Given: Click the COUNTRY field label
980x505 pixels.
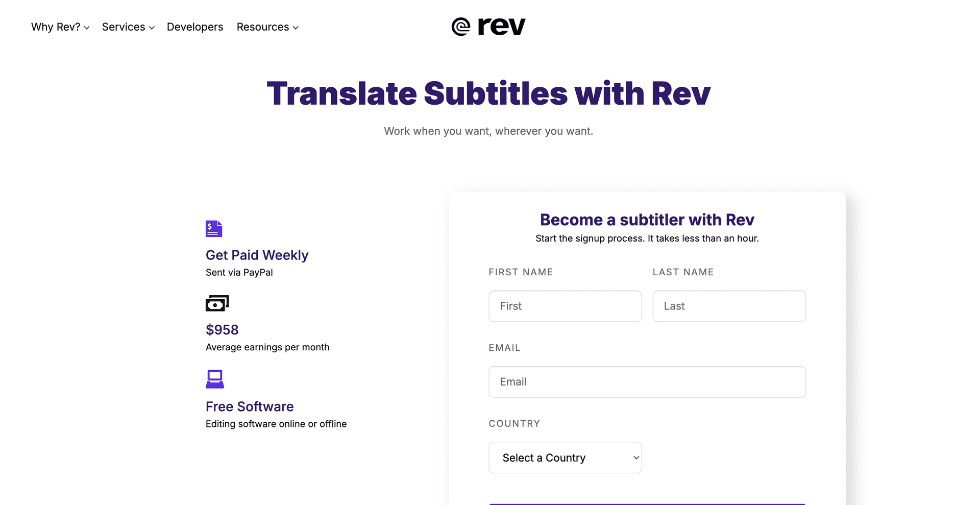Looking at the screenshot, I should click(x=514, y=423).
